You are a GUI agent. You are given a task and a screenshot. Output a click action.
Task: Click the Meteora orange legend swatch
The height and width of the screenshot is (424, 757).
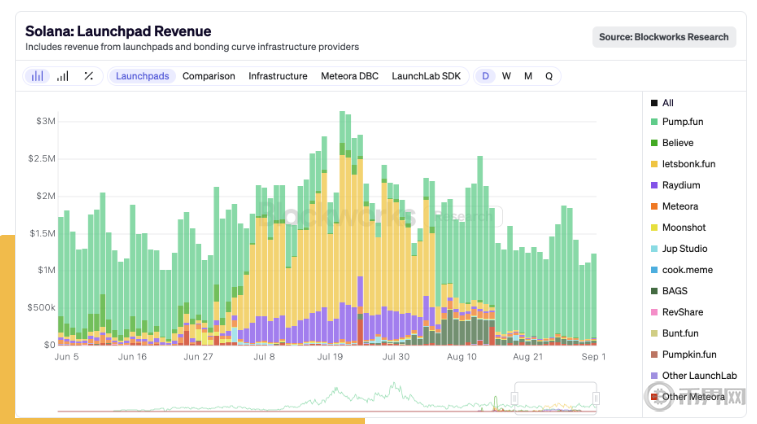pyautogui.click(x=654, y=206)
